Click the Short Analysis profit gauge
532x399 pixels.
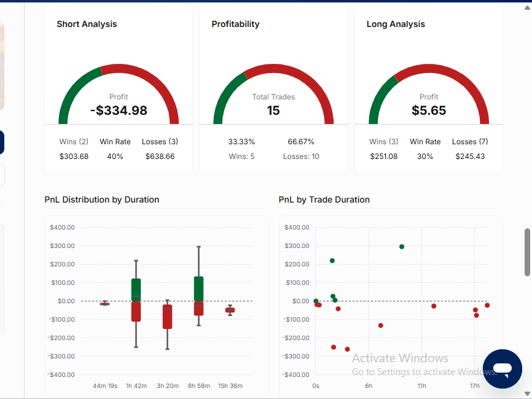click(x=119, y=94)
